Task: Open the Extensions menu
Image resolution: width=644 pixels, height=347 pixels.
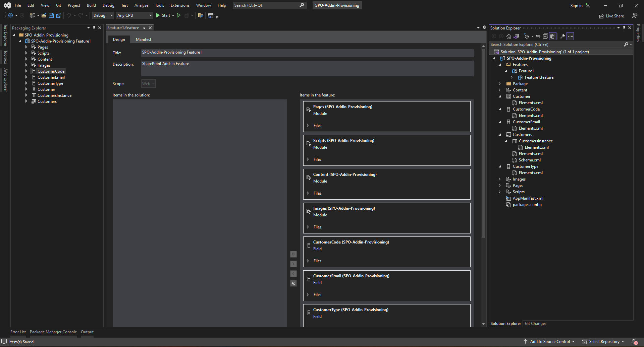Action: tap(180, 5)
